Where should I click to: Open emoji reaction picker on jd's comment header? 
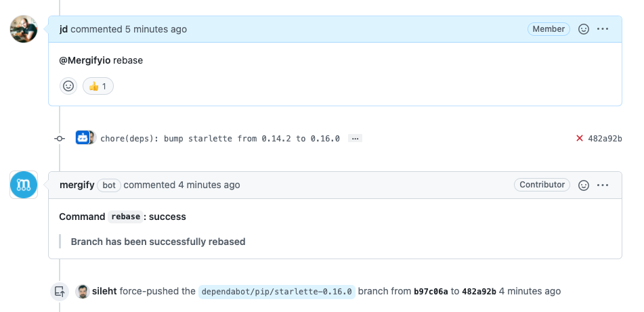coord(584,29)
